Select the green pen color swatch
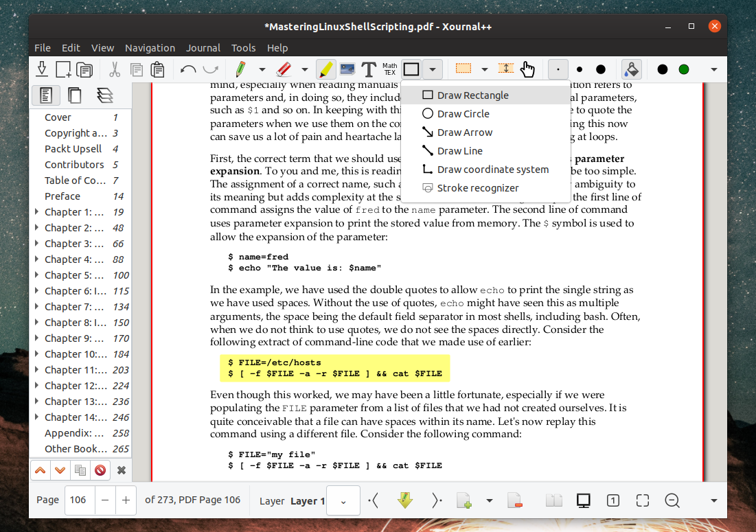Image resolution: width=756 pixels, height=532 pixels. click(x=683, y=69)
